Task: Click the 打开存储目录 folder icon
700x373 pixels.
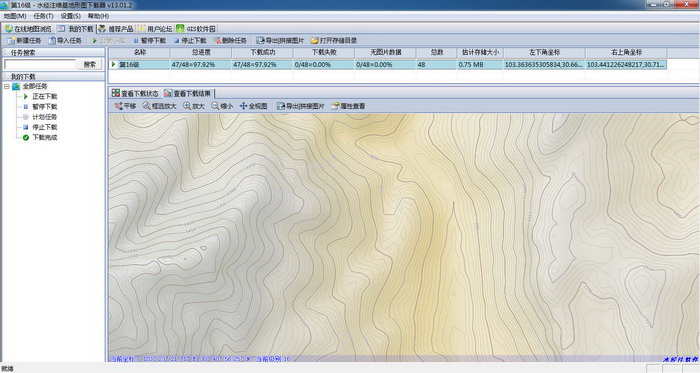Action: (x=315, y=41)
